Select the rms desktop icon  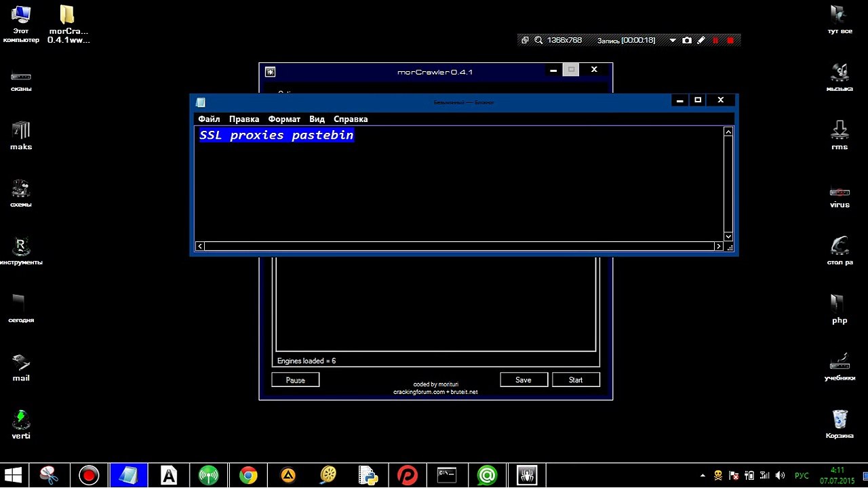[840, 136]
